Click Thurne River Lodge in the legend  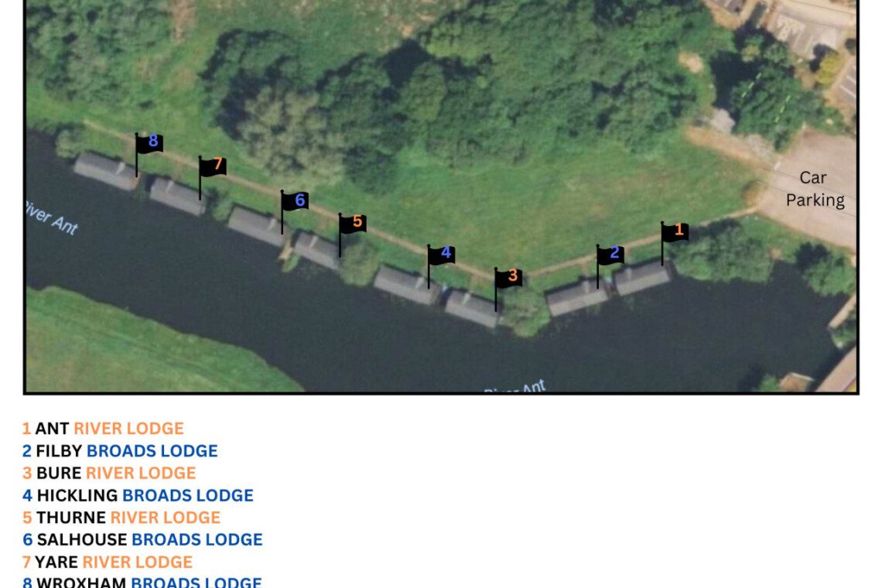[x=121, y=518]
